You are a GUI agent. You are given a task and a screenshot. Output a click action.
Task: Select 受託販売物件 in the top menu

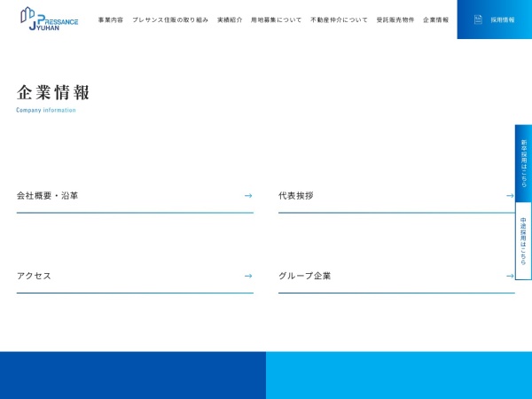tap(395, 20)
